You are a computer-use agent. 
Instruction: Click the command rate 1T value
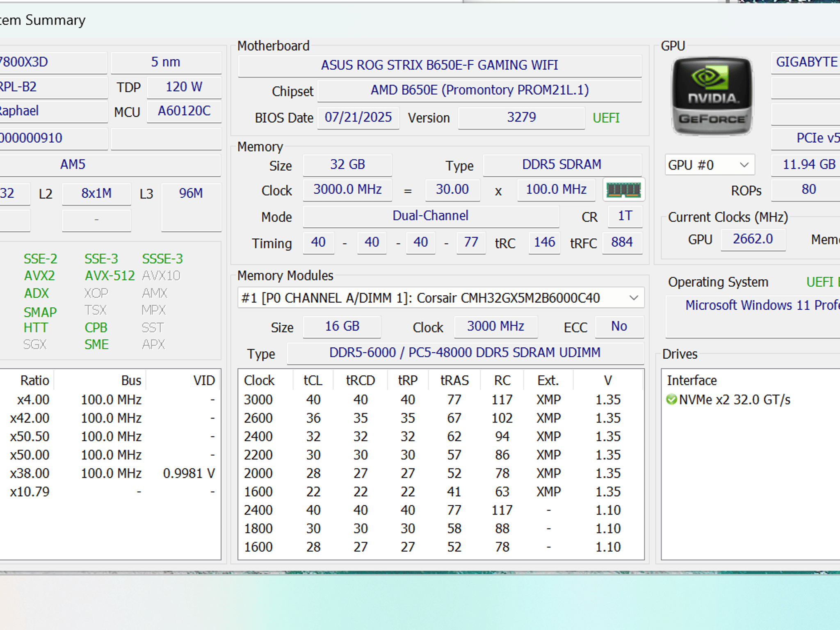625,216
